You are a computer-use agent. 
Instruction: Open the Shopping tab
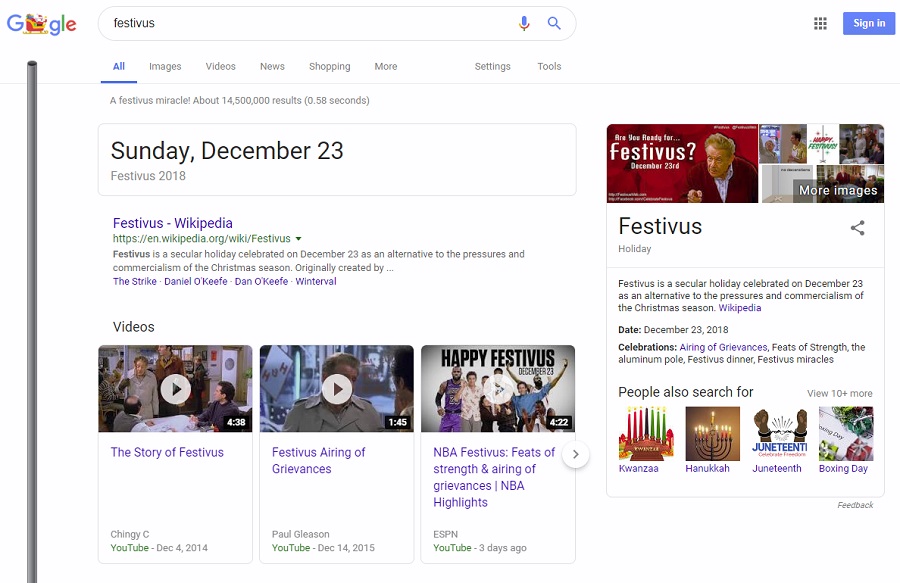pyautogui.click(x=329, y=67)
